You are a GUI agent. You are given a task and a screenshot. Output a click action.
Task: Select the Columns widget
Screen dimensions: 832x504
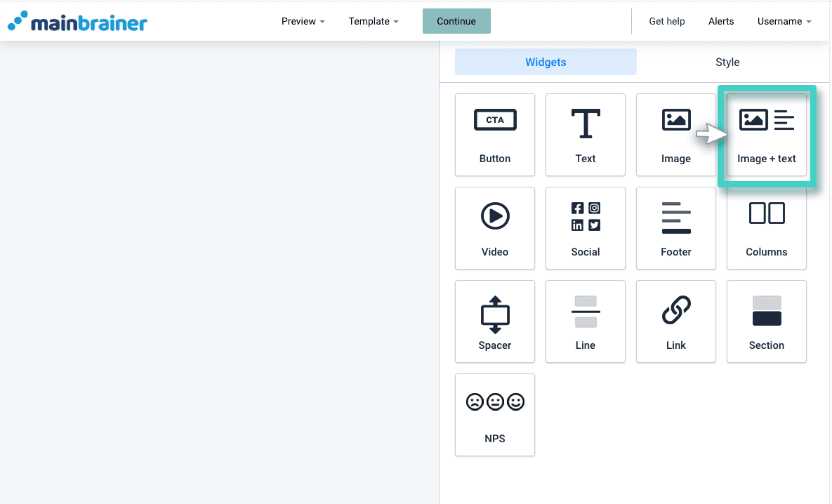[x=766, y=228]
